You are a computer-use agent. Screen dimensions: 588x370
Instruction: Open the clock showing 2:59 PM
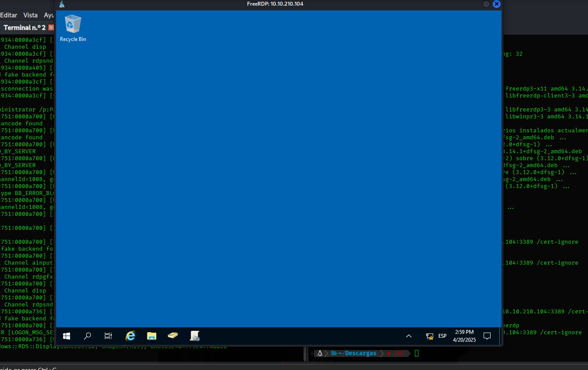(464, 336)
